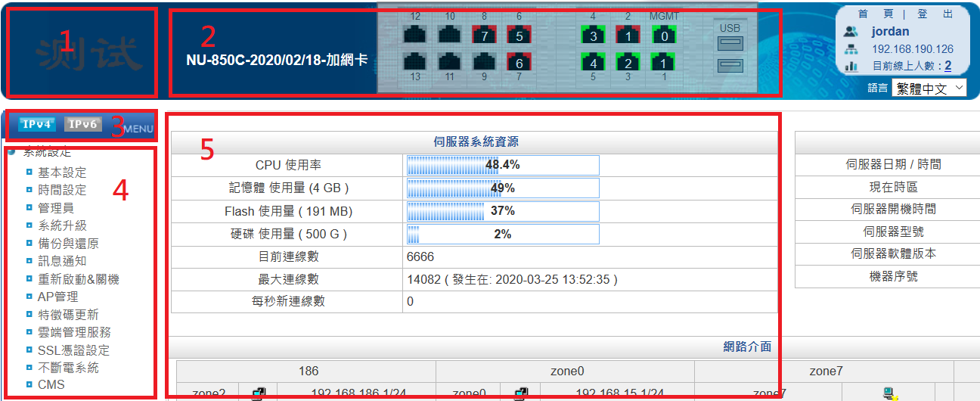The height and width of the screenshot is (401, 980).
Task: Click the lower USB slot icon
Action: (730, 66)
